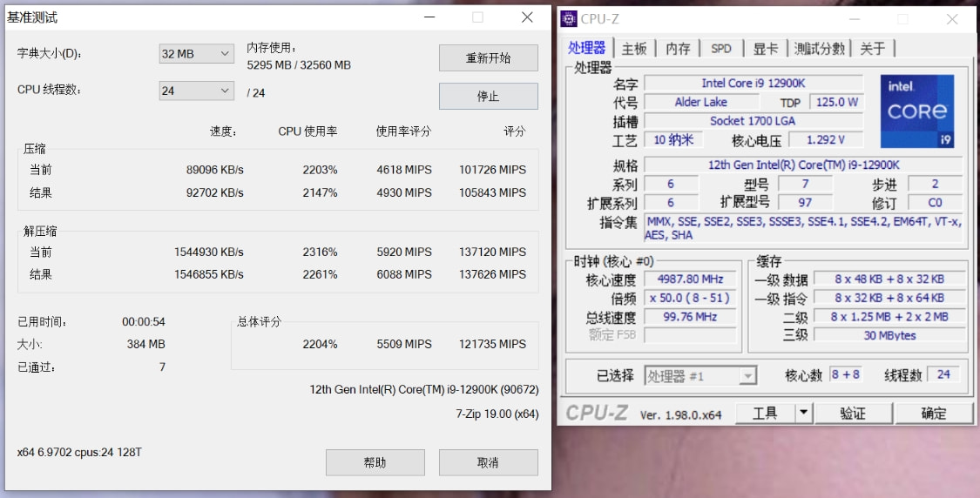Click the L1 instruction cache value 8 x 32 KB + 8 x 64 KB

pyautogui.click(x=889, y=298)
